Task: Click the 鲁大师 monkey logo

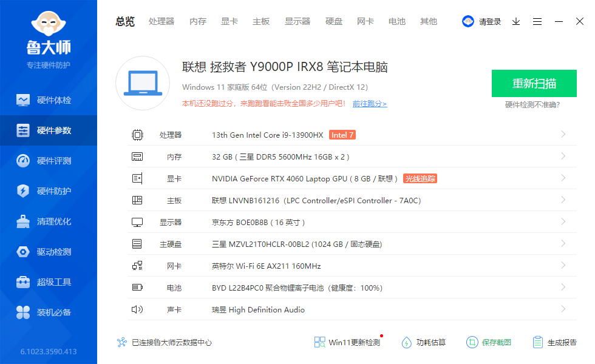Action: pos(49,24)
